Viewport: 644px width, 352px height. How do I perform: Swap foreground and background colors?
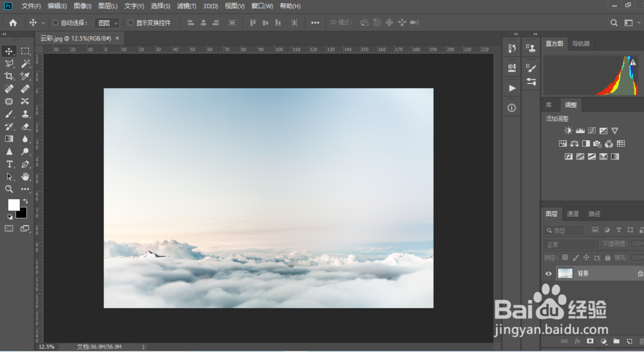26,201
